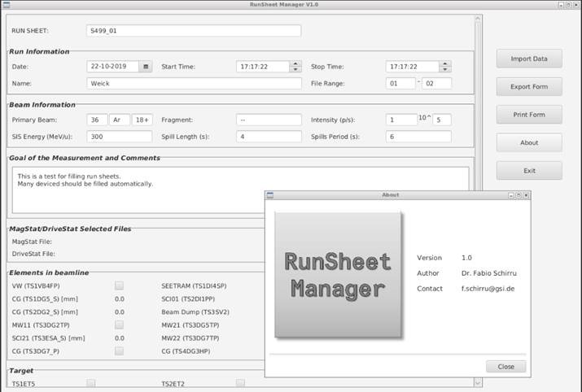This screenshot has height=392, width=582.
Task: Close the About dialog via title bar X
Action: 526,195
